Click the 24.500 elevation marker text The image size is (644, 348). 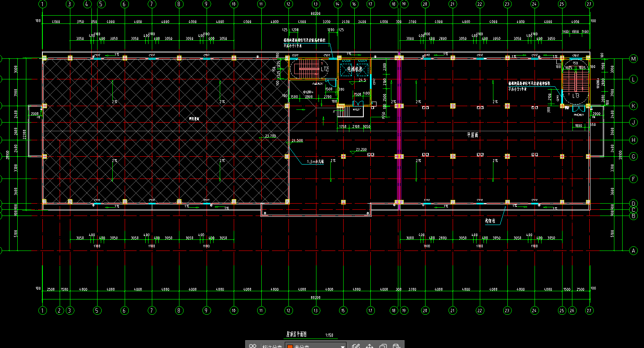tap(297, 141)
